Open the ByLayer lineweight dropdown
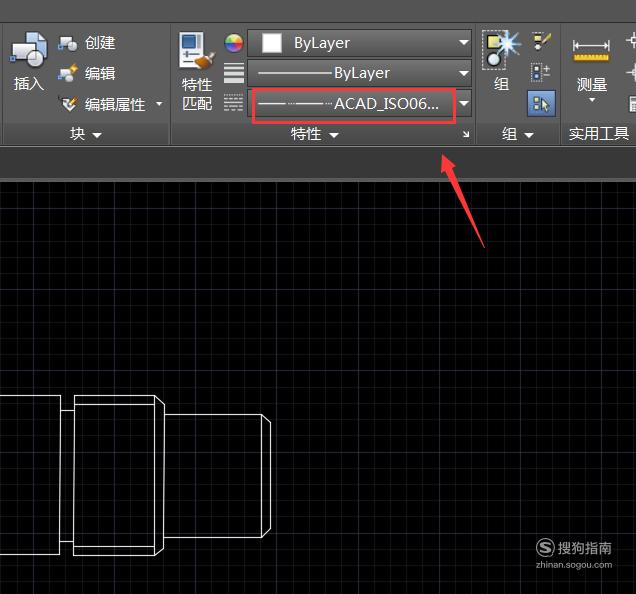Viewport: 636px width, 594px height. 464,73
